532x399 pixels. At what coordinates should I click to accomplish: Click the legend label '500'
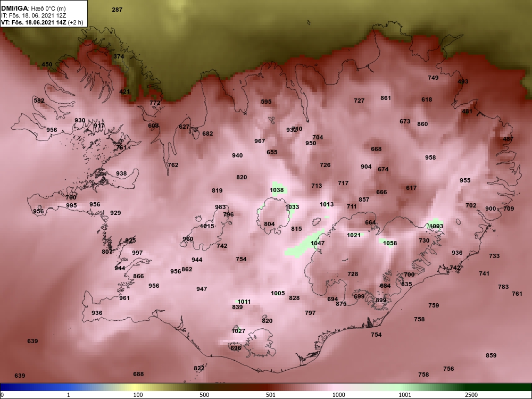point(204,395)
